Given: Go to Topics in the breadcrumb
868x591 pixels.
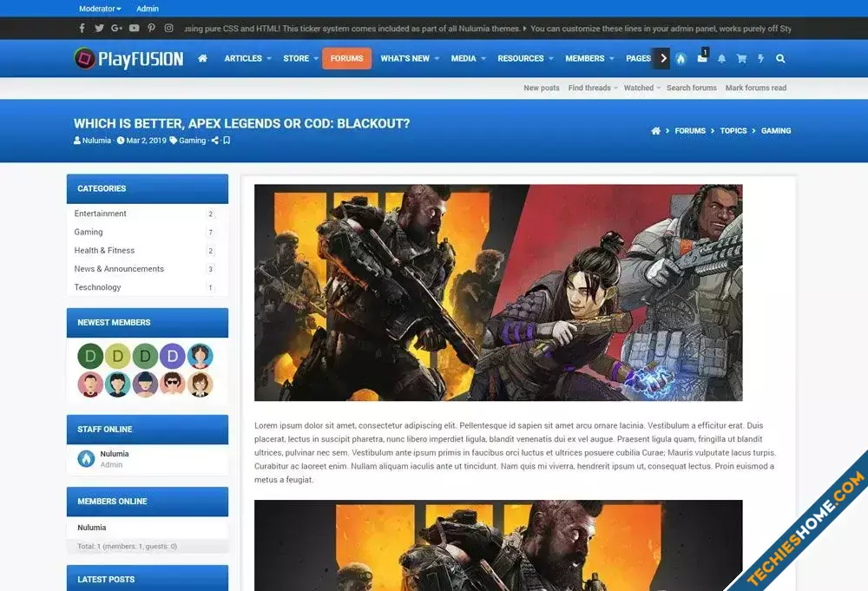Looking at the screenshot, I should [733, 130].
